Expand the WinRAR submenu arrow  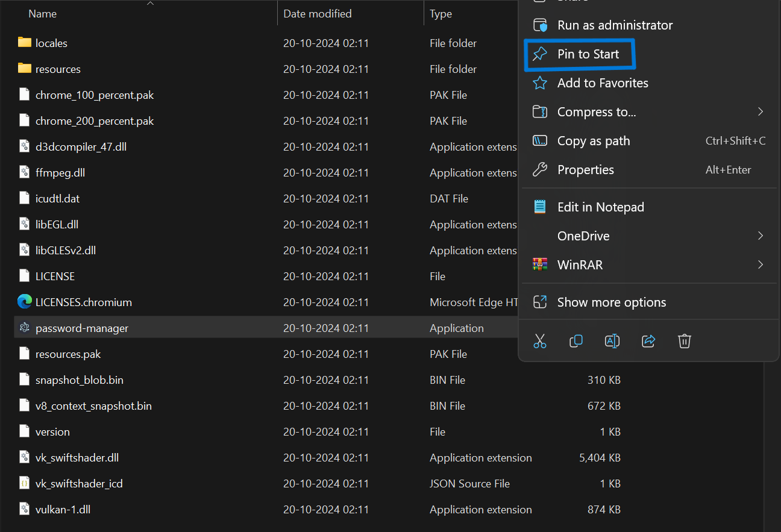tap(761, 265)
